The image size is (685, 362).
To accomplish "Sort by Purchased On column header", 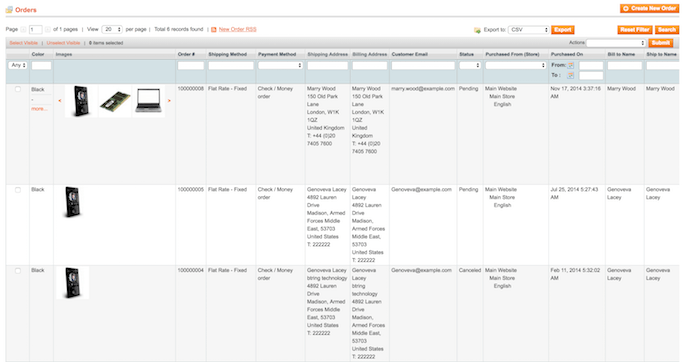I will pyautogui.click(x=567, y=54).
